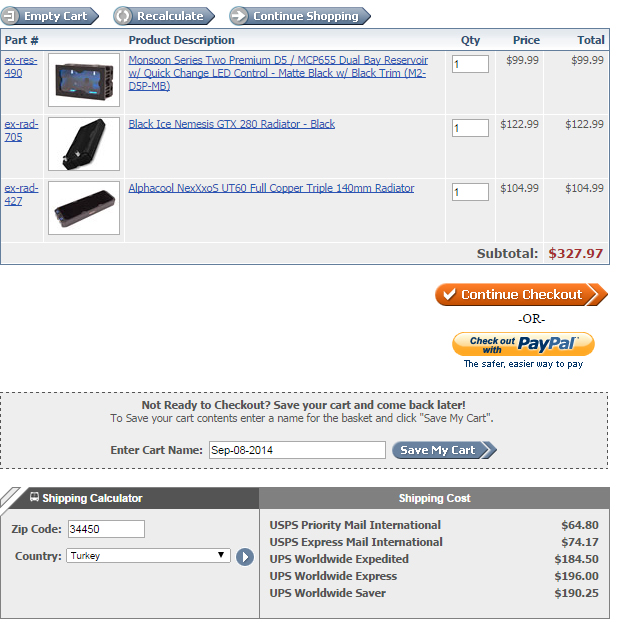618x636 pixels.
Task: Click the blue shipping calculate arrow icon
Action: pos(245,557)
